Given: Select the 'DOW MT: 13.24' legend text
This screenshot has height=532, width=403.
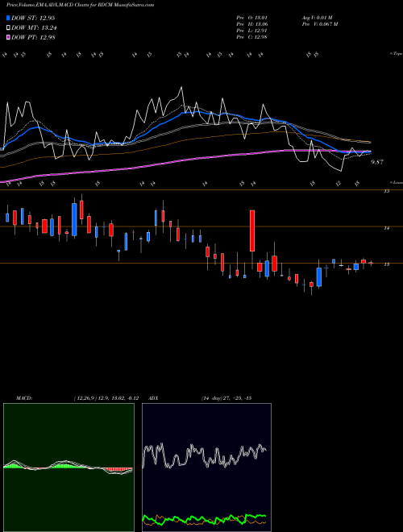Looking at the screenshot, I should 34,28.
